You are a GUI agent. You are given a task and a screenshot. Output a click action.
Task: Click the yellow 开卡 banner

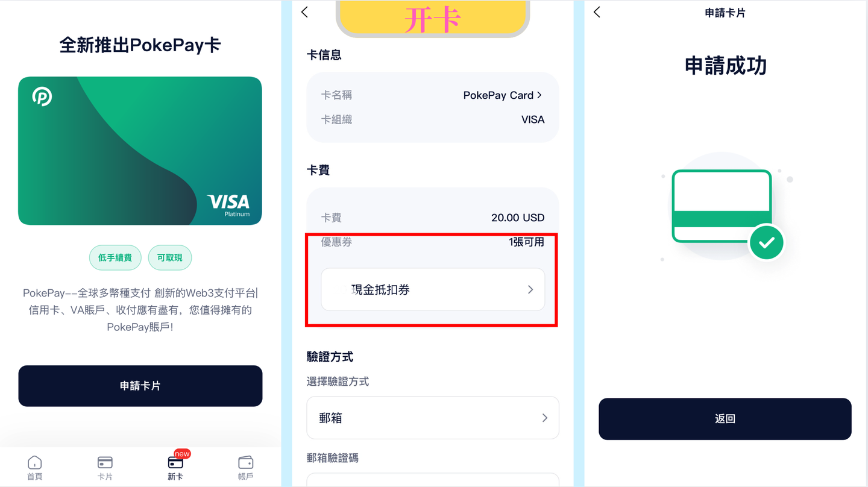pyautogui.click(x=433, y=18)
